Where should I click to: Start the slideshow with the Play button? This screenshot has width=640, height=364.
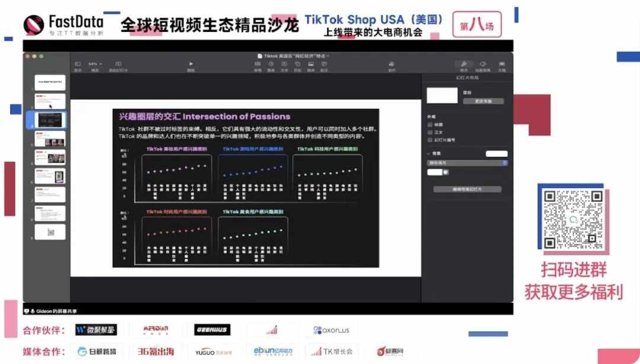(x=191, y=64)
